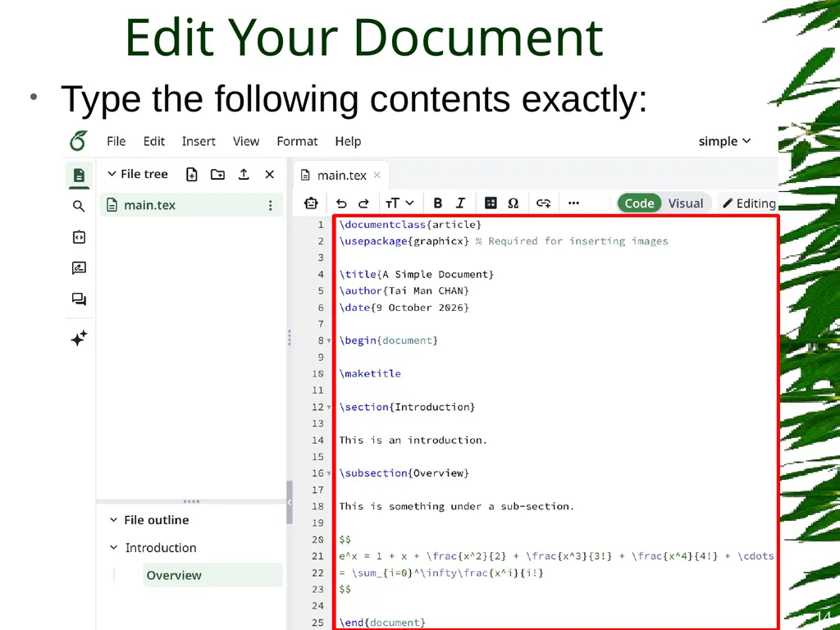The image size is (840, 630).
Task: Click 'This is something under a sub-section.'
Action: (x=456, y=506)
